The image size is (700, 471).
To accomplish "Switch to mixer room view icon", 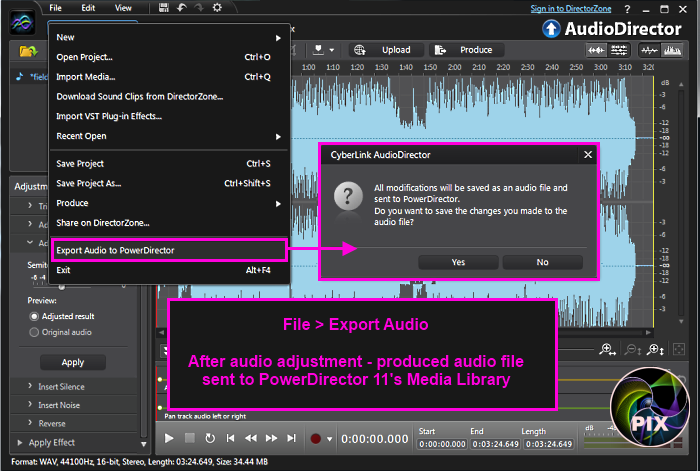I will 619,50.
